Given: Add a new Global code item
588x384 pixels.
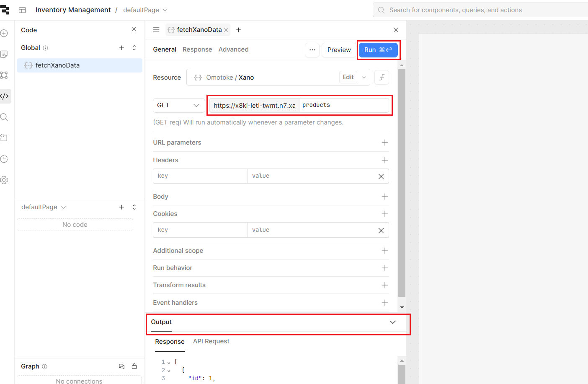Looking at the screenshot, I should [x=121, y=48].
